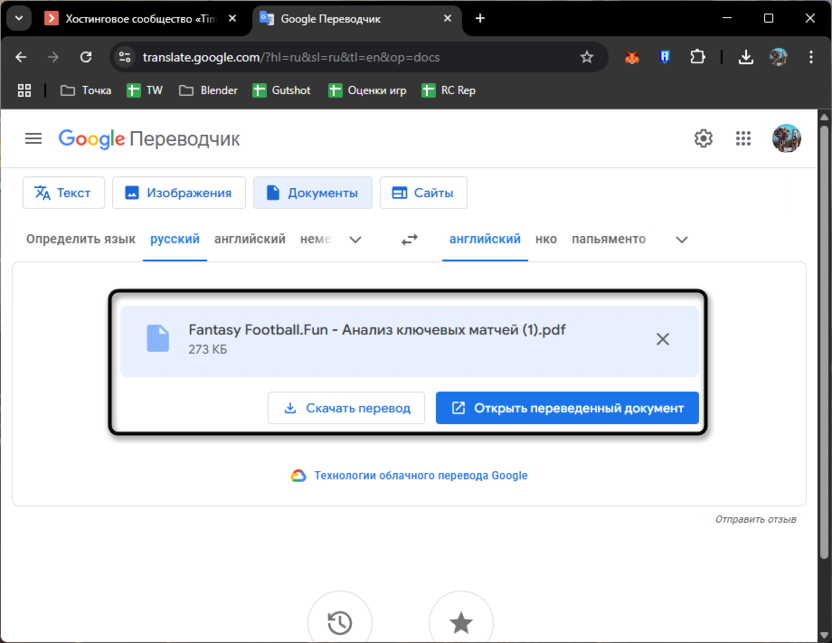The height and width of the screenshot is (643, 832).
Task: Click Открыть переведенный документ button
Action: pyautogui.click(x=567, y=408)
